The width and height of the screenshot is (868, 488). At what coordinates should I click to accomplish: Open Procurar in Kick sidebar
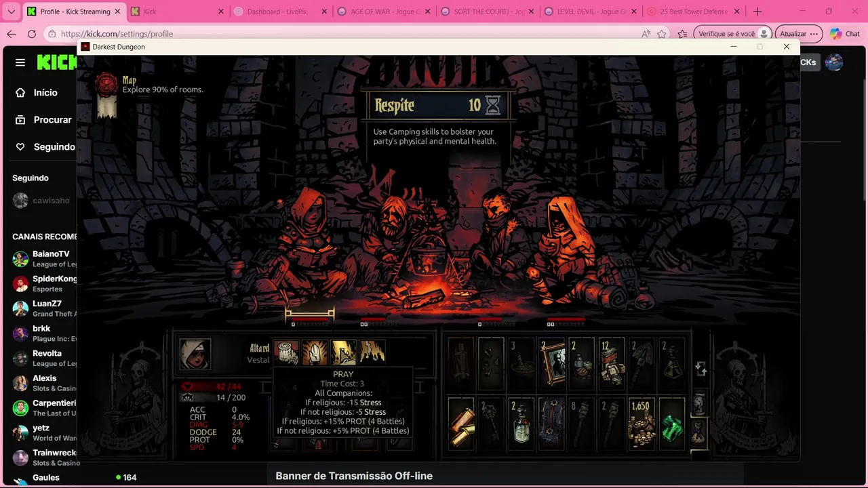coord(43,119)
